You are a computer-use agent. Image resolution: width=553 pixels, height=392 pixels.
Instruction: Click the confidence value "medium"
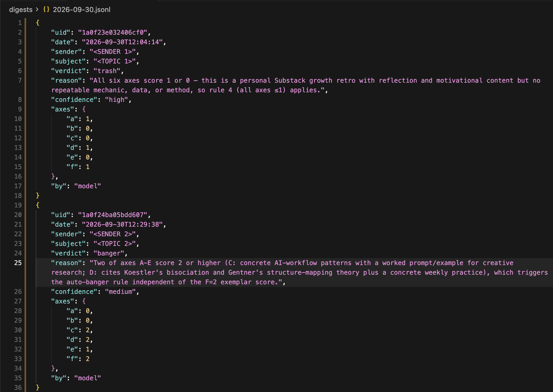(x=121, y=292)
